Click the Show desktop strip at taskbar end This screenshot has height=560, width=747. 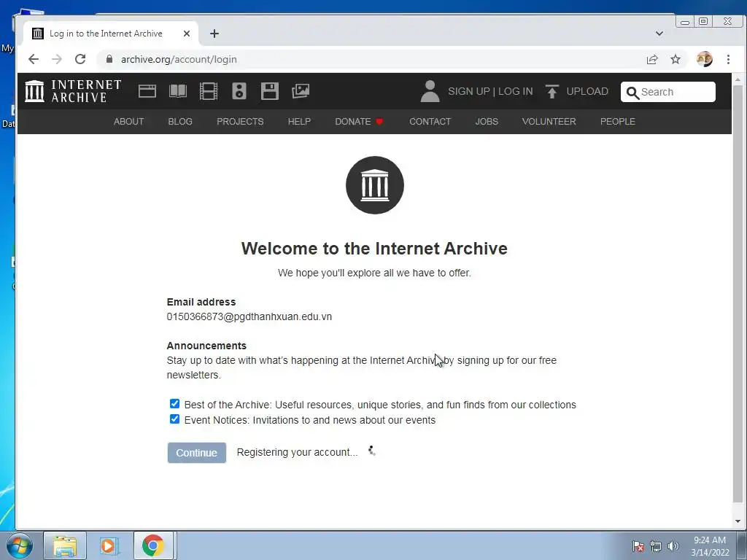(742, 545)
